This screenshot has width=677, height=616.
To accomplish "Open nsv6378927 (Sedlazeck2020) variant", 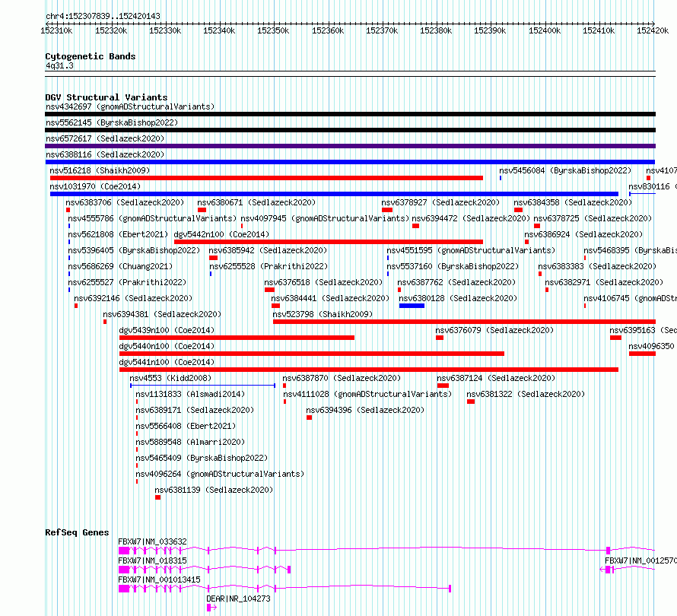I will (x=440, y=202).
